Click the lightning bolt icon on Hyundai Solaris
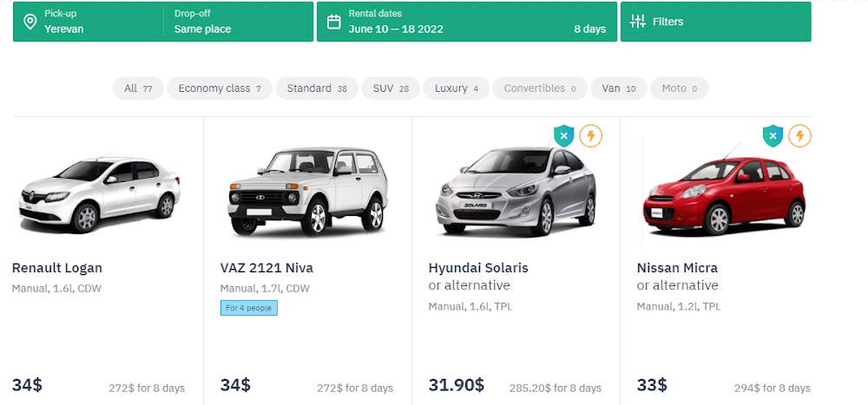Screen dimensions: 868x405 [591, 136]
